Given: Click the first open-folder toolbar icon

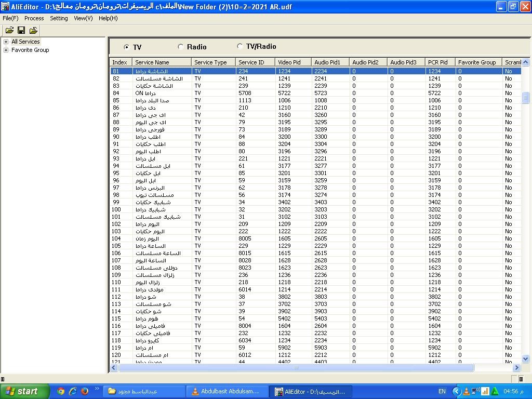Looking at the screenshot, I should (x=9, y=31).
